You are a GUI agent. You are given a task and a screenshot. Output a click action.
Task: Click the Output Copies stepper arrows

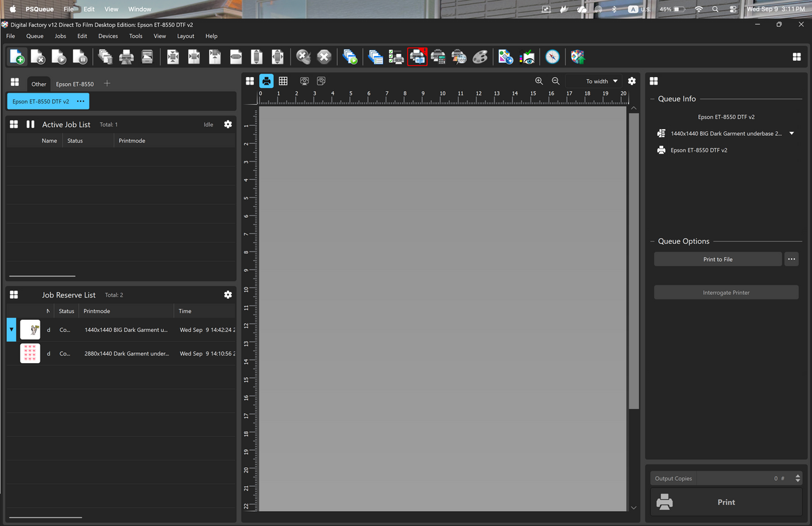(798, 478)
